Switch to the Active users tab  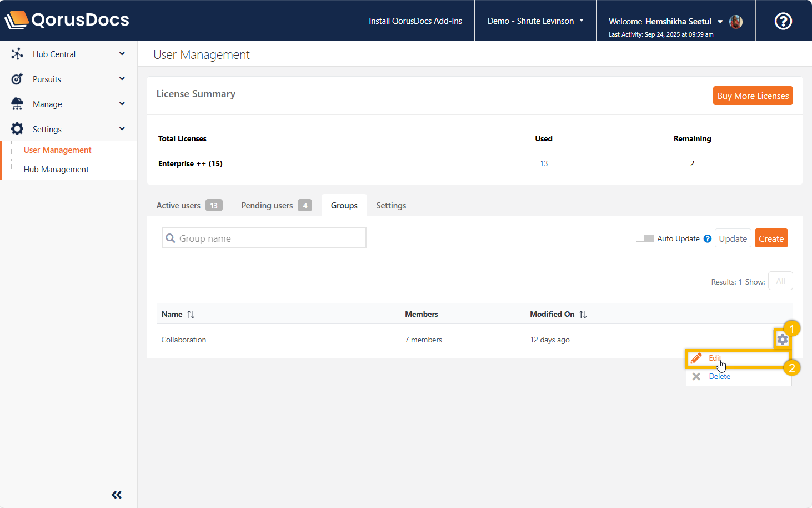click(189, 206)
